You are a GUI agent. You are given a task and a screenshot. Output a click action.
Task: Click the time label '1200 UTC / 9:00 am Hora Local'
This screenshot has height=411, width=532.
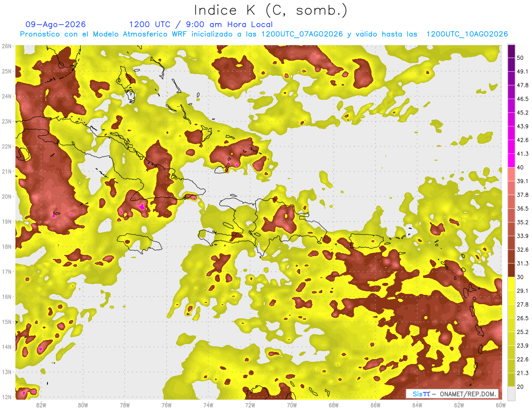point(201,24)
